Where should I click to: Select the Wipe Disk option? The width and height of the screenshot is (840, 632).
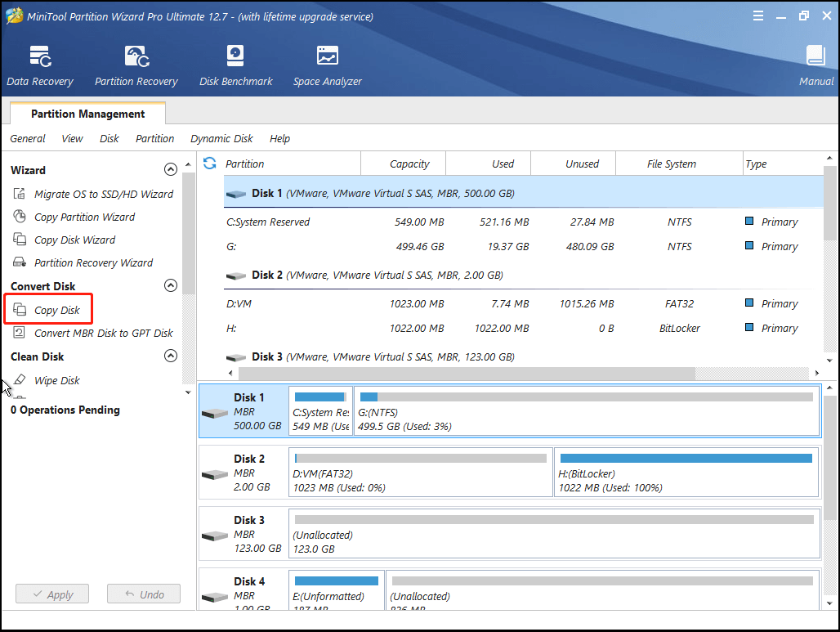(x=57, y=380)
